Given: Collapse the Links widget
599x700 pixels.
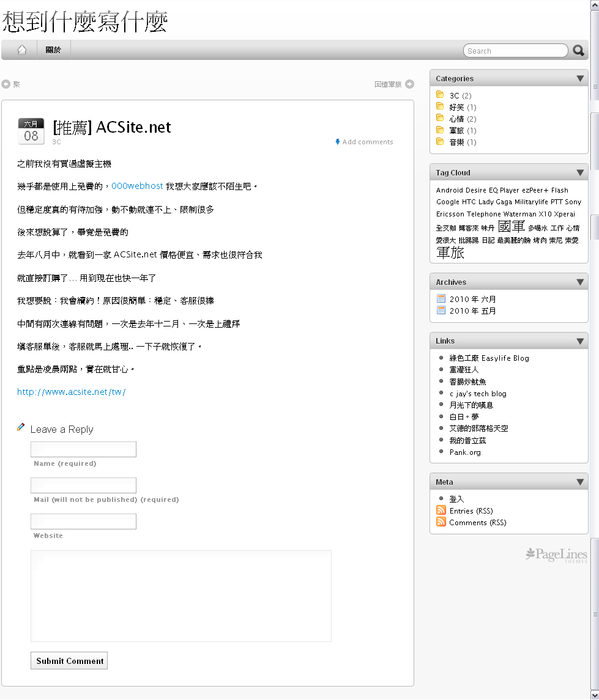Looking at the screenshot, I should [580, 341].
